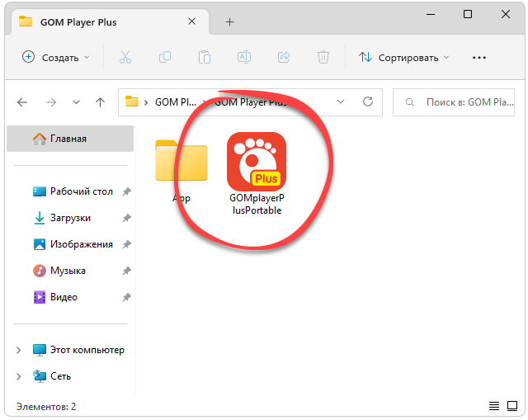Add a new tab with plus button

point(229,22)
